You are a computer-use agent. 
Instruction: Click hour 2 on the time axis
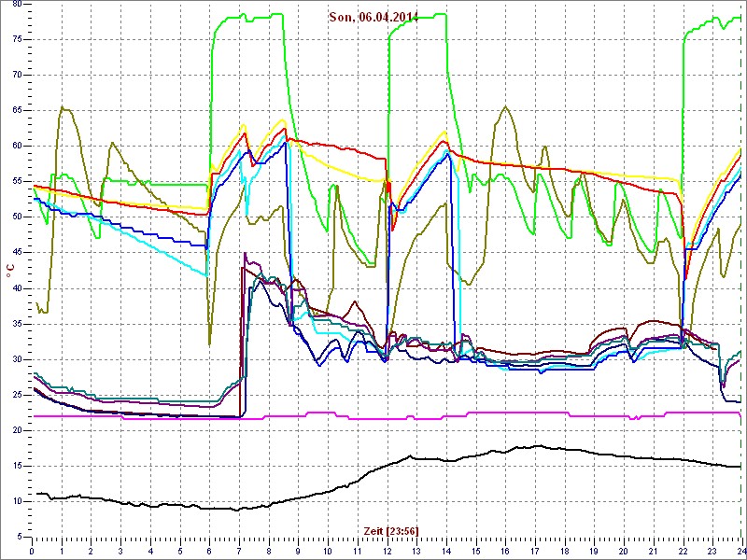[91, 549]
